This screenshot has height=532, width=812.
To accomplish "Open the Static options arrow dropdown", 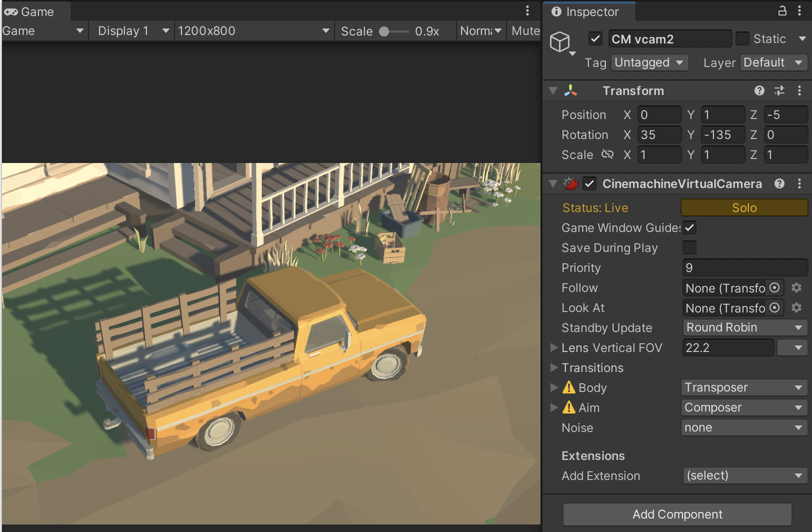I will pos(802,38).
